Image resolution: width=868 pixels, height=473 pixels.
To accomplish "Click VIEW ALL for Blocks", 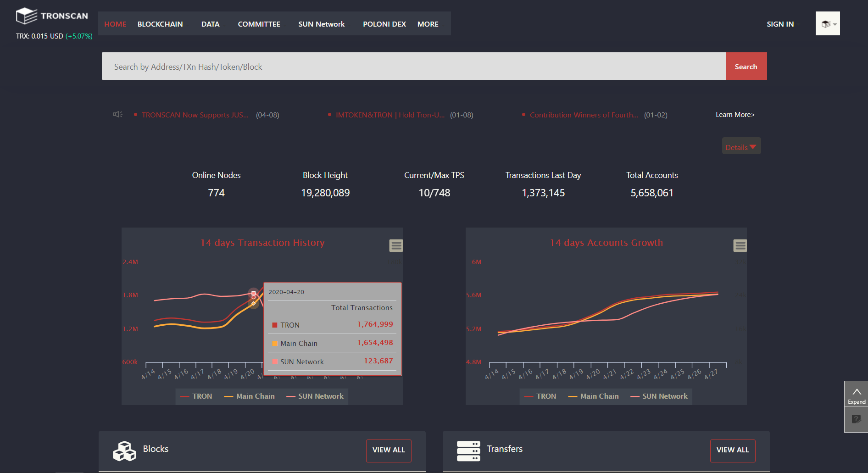I will click(x=389, y=450).
